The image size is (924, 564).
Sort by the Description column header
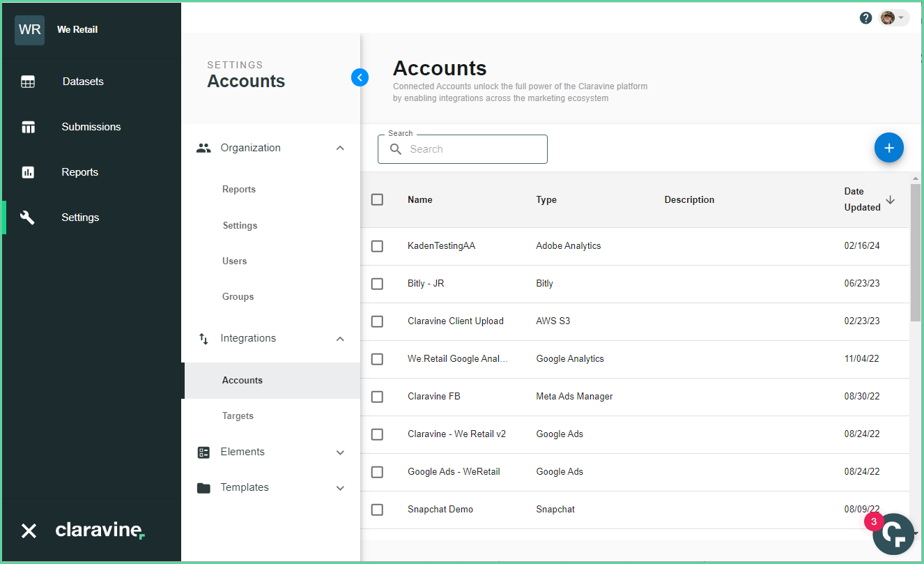pos(689,200)
